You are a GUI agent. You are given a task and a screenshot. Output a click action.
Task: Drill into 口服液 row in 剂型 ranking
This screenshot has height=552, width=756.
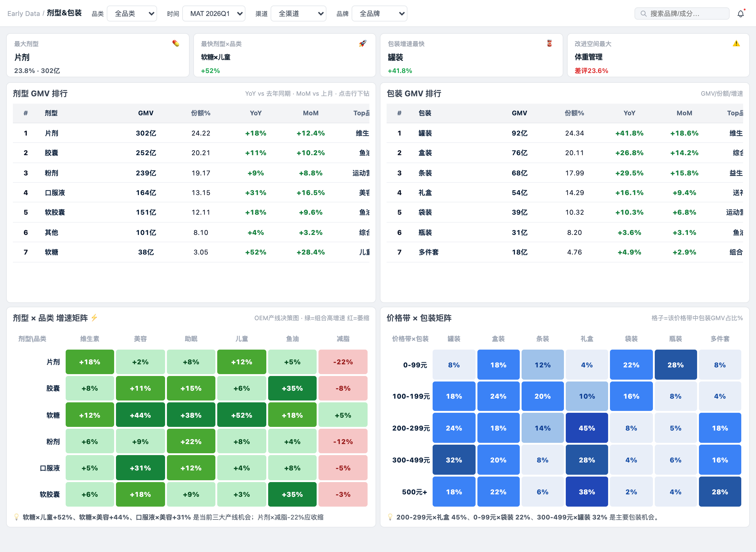click(x=191, y=193)
